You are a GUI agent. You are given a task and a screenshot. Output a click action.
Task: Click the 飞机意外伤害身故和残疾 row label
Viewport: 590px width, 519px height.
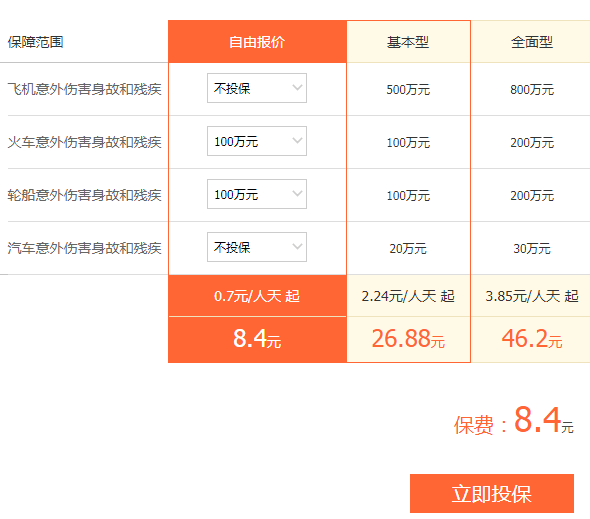tap(85, 89)
